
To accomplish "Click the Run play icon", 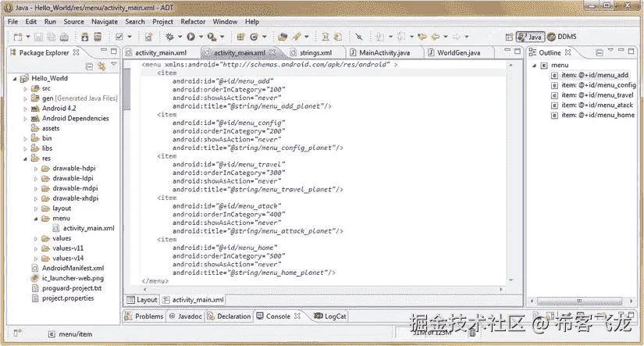I will click(x=190, y=37).
